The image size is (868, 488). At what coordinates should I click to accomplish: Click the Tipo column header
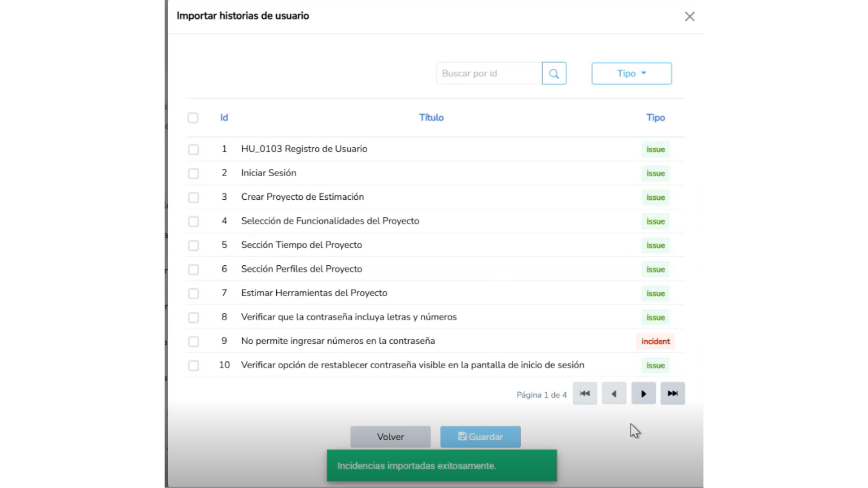tap(656, 117)
